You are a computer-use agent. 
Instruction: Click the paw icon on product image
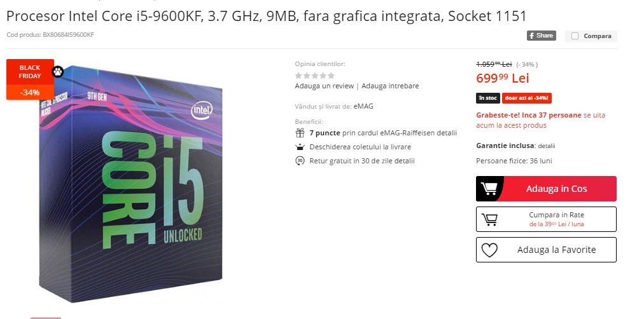tap(58, 72)
